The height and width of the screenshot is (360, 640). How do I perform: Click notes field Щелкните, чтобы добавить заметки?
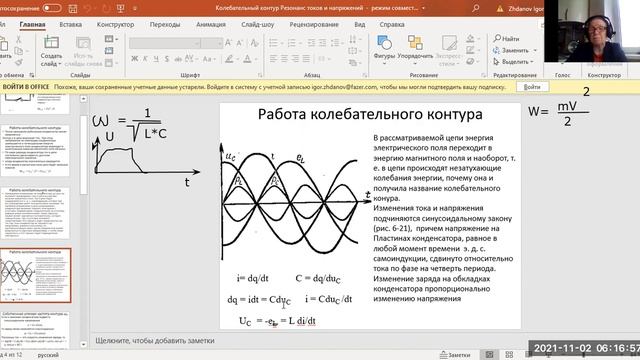tap(155, 340)
